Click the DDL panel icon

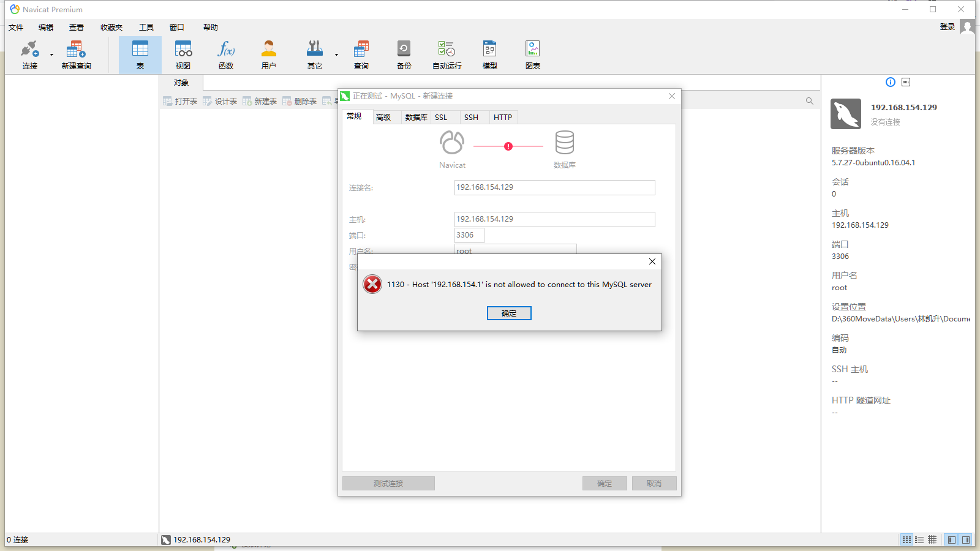[x=906, y=82]
